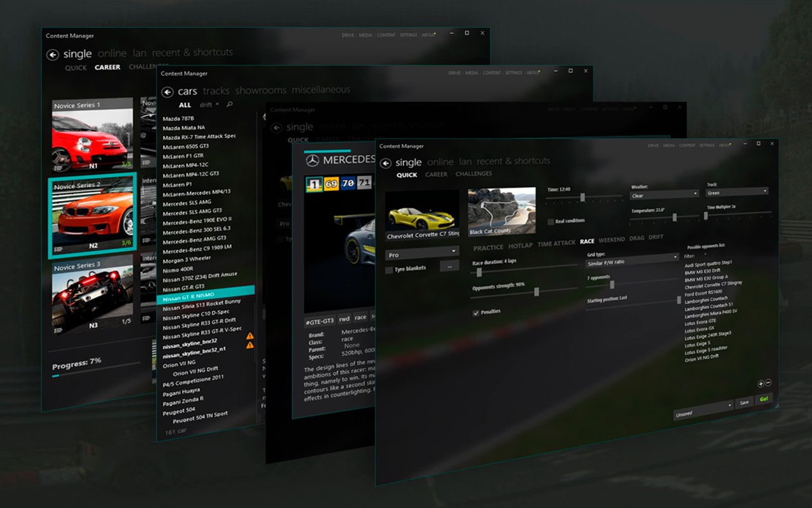Select 'Nissan GT-R NISMO' in the cars list
Viewport: 812px width, 508px height.
pos(206,296)
